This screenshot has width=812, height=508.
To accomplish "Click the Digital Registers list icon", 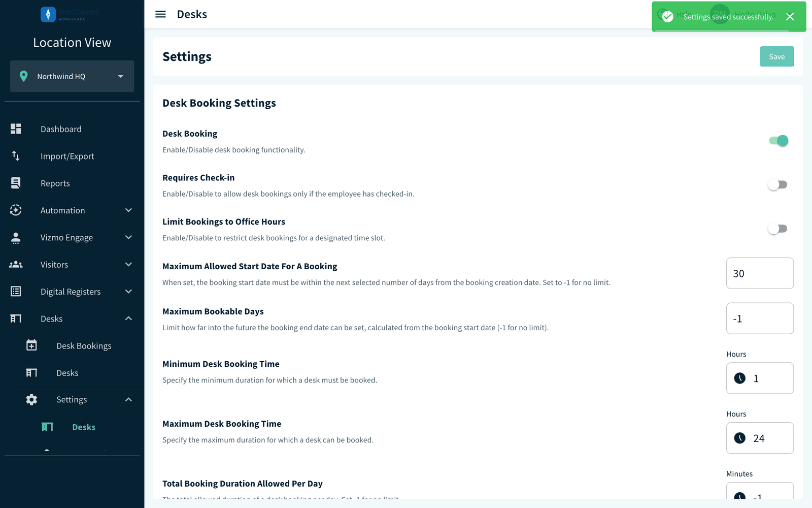I will pyautogui.click(x=16, y=292).
